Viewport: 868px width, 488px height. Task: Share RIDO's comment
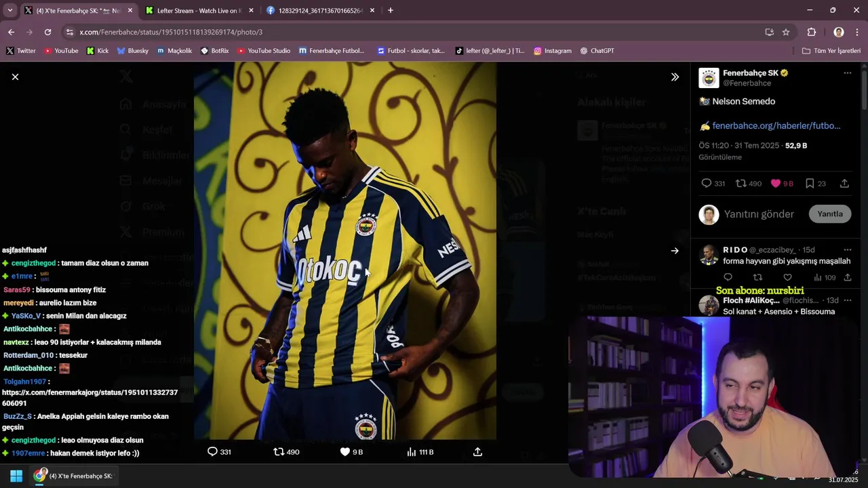coord(848,277)
